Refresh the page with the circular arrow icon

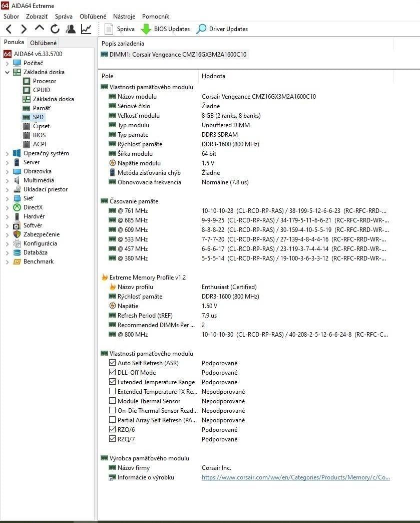click(55, 29)
